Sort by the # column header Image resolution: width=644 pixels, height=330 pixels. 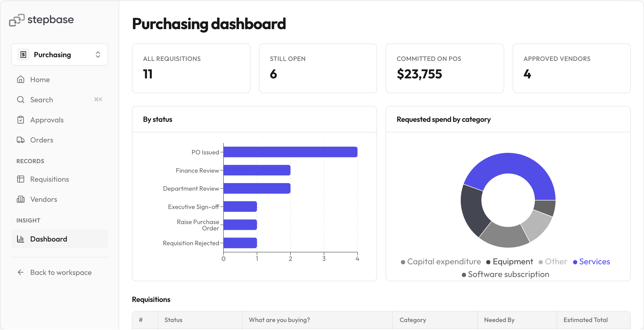click(x=145, y=320)
